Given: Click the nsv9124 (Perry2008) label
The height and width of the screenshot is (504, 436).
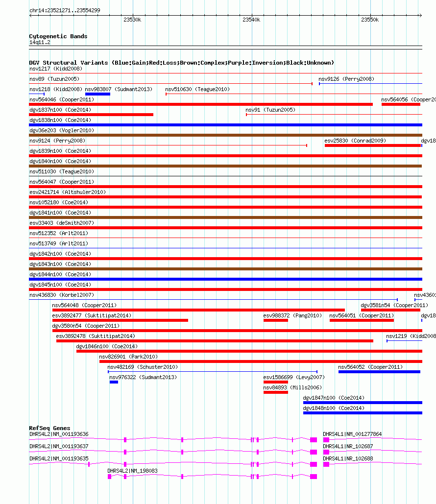Looking at the screenshot, I should [x=57, y=141].
